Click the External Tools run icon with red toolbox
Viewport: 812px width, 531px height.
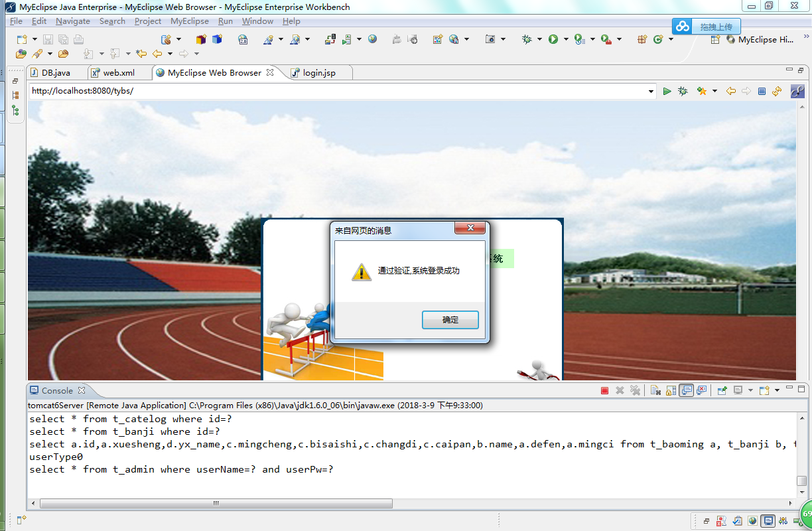(x=606, y=39)
